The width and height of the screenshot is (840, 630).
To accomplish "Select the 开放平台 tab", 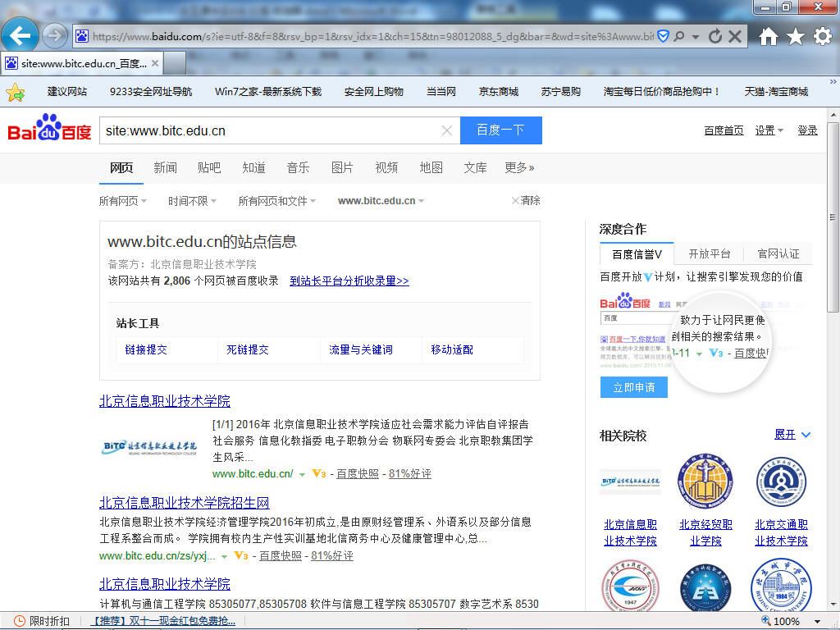I will [x=709, y=254].
